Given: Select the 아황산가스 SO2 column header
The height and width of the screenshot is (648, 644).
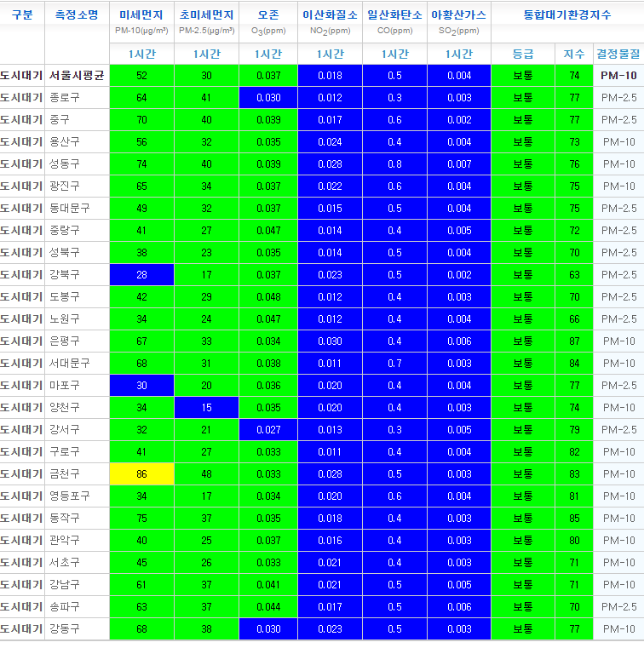Looking at the screenshot, I should pyautogui.click(x=459, y=15).
